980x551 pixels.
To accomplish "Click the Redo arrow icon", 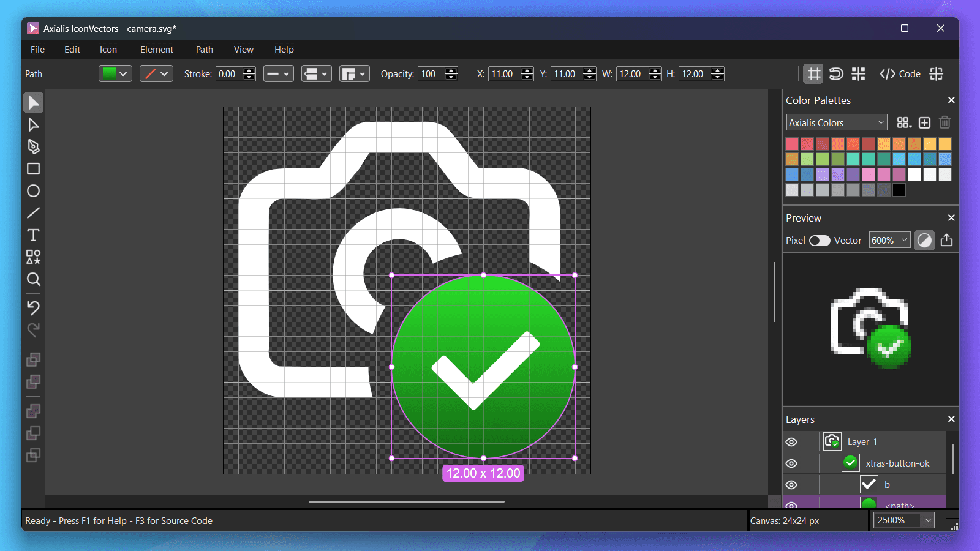I will pos(34,330).
